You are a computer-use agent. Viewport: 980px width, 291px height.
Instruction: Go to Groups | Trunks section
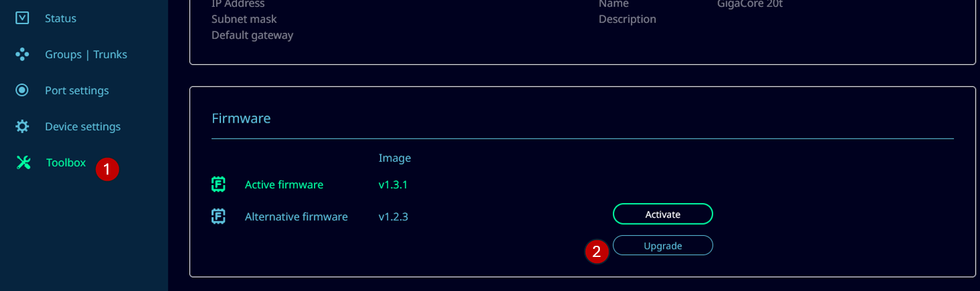click(x=86, y=54)
